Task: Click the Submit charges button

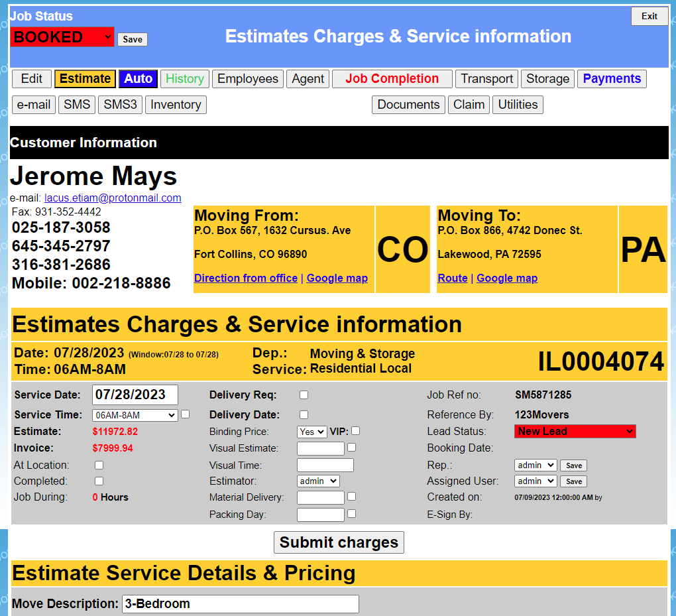Action: [339, 542]
